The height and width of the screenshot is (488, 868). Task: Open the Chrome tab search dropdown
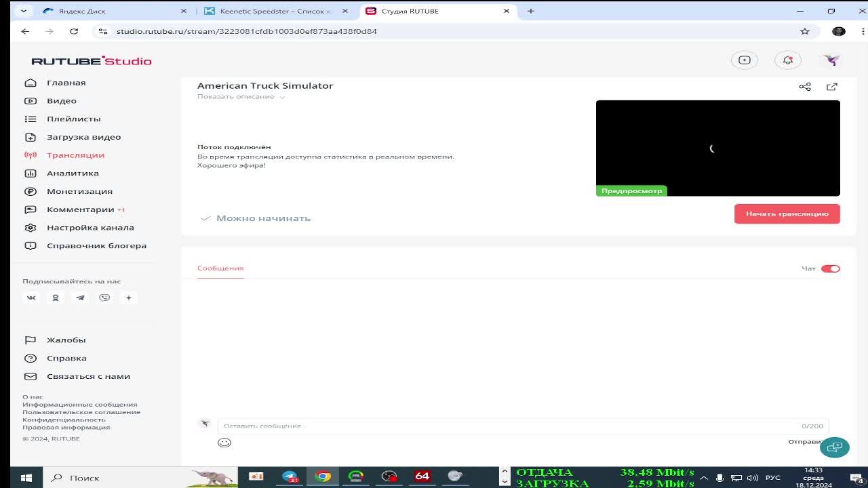point(24,11)
